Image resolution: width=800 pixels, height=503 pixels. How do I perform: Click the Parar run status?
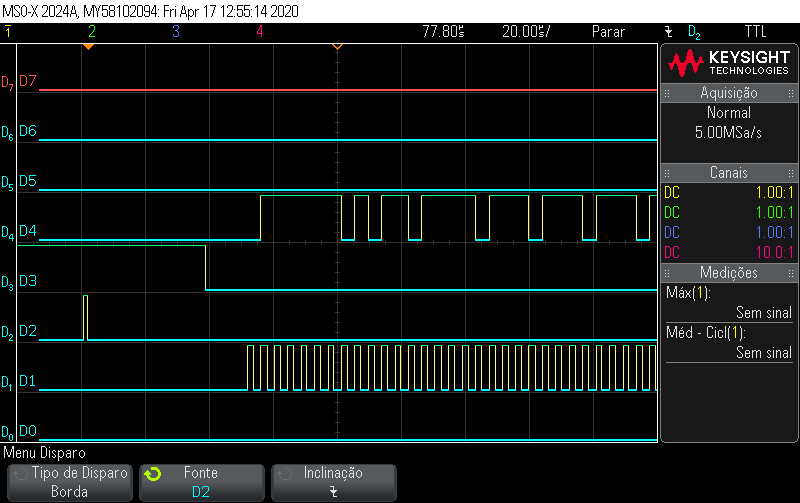pos(608,32)
